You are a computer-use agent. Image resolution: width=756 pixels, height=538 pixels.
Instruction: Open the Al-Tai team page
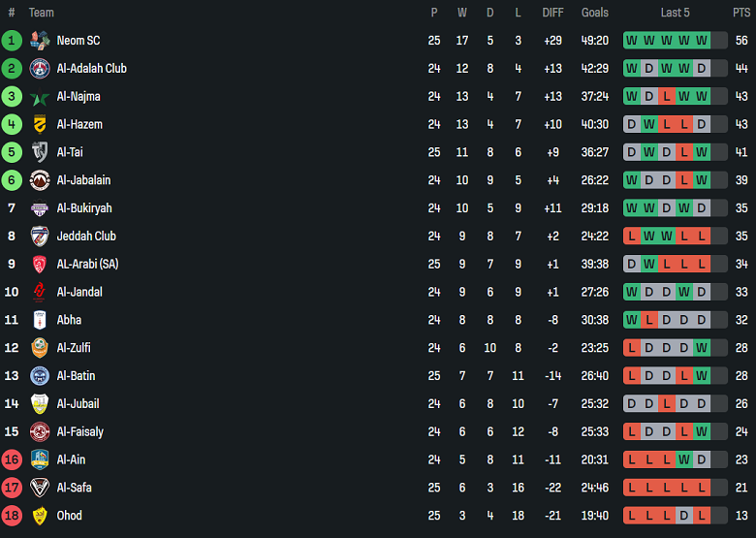68,152
